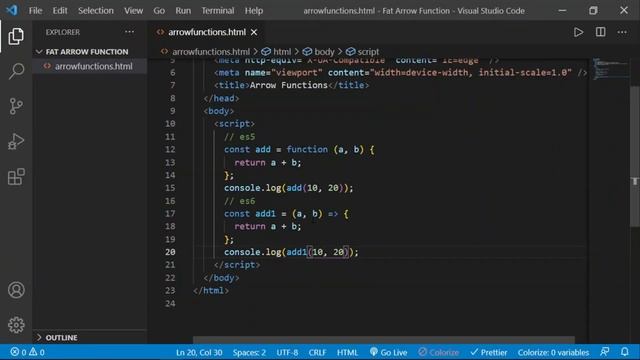
Task: Open the Help menu
Action: point(253,10)
